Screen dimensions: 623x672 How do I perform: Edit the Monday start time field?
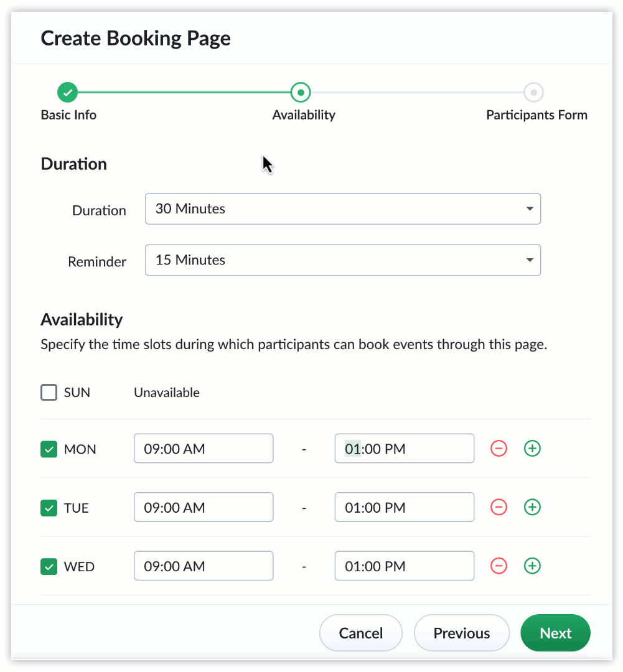click(203, 449)
